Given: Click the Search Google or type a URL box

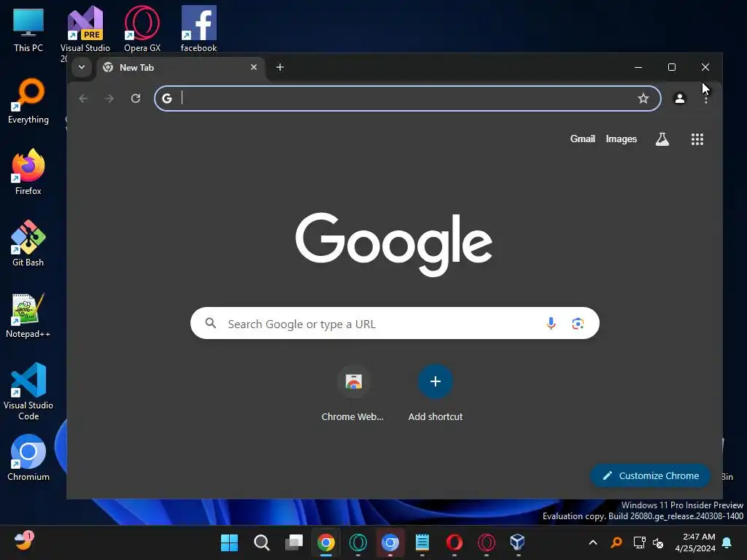Looking at the screenshot, I should pos(395,323).
